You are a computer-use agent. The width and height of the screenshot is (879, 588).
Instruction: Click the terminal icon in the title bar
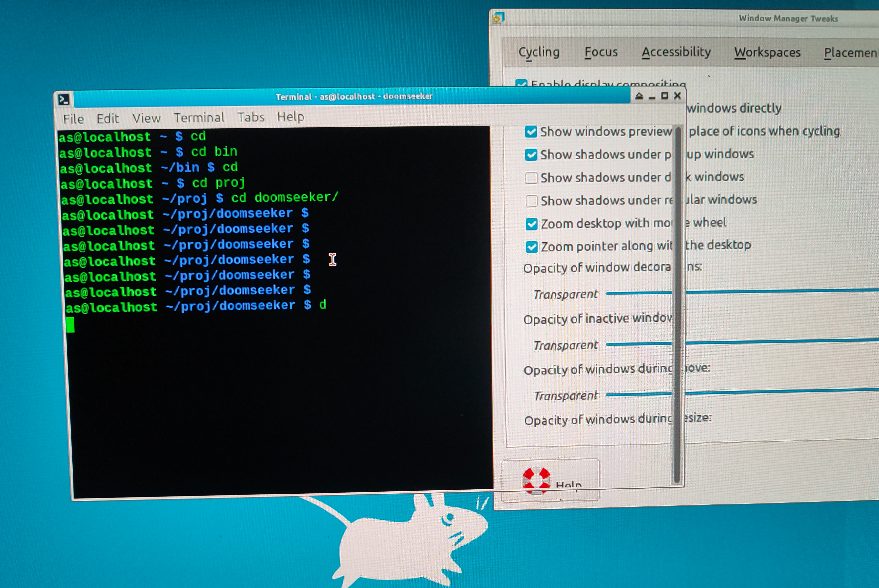coord(64,99)
